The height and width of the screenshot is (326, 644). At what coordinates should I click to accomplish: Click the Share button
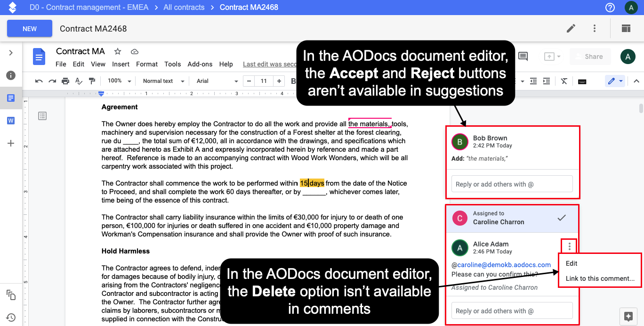tap(590, 57)
